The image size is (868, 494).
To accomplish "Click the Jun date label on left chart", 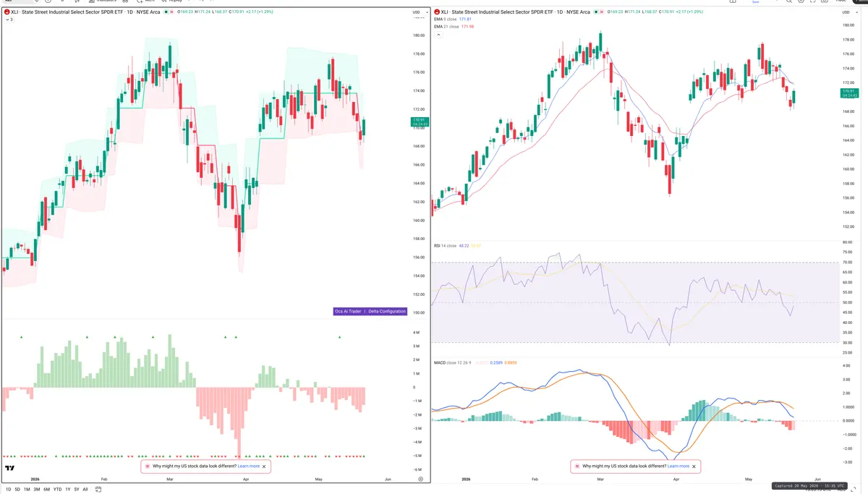I will 388,480.
